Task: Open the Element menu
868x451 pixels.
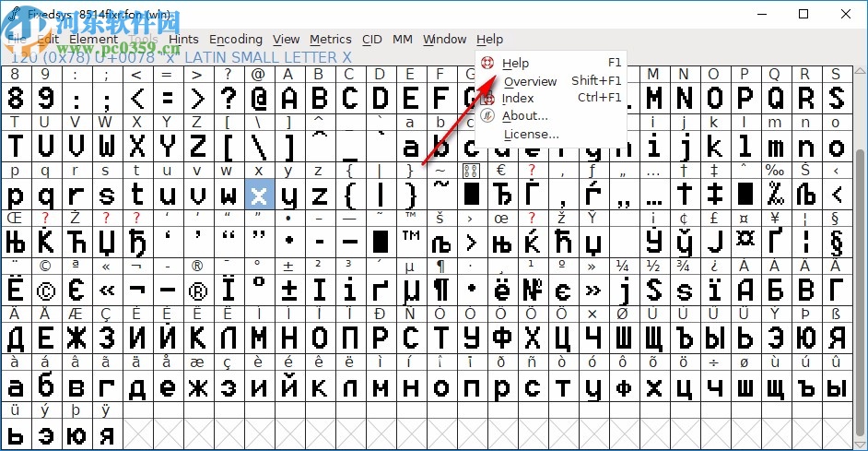Action: point(93,40)
